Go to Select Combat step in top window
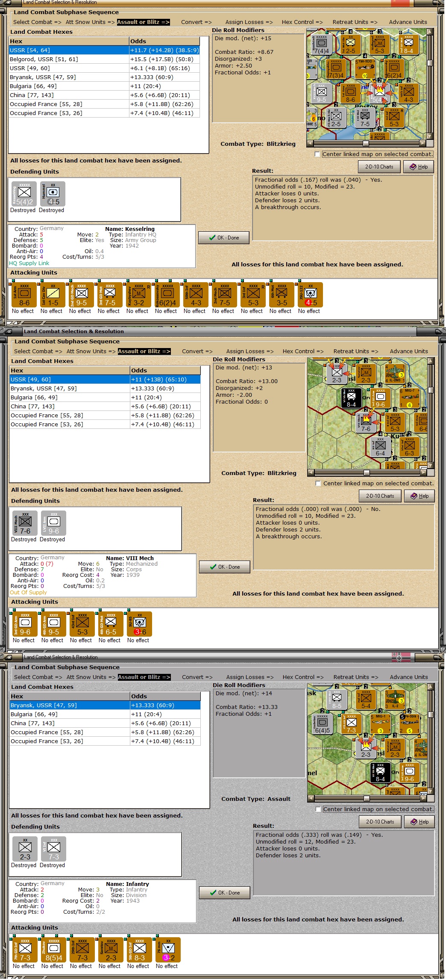The image size is (446, 980). point(37,22)
